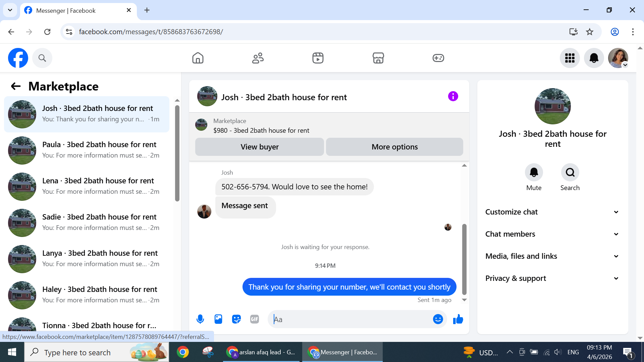
Task: Click the back arrow beside Marketplace heading
Action: (16, 86)
